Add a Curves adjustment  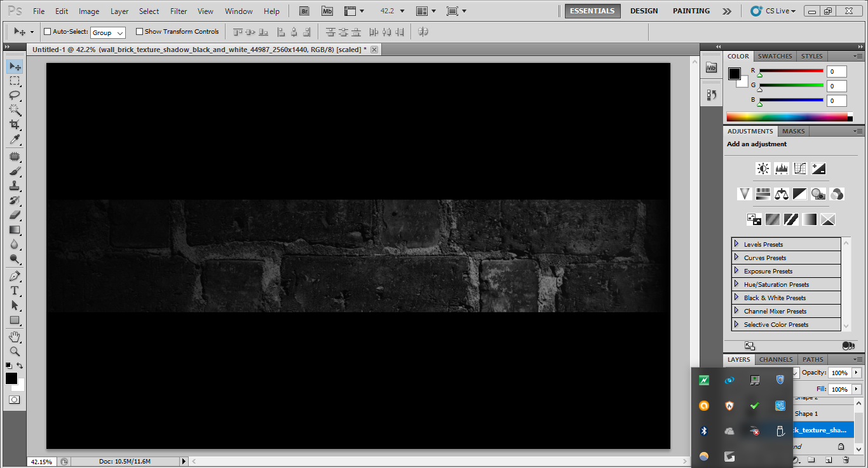point(800,169)
